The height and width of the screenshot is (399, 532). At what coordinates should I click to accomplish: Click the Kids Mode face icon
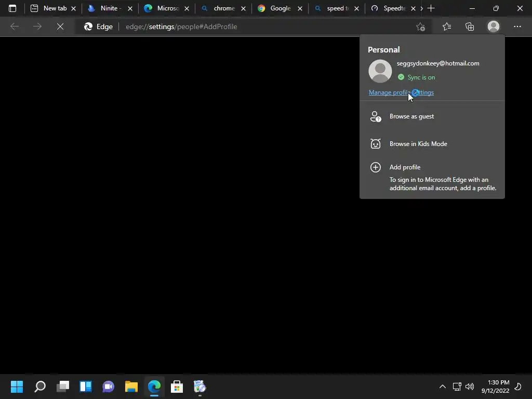pos(376,144)
